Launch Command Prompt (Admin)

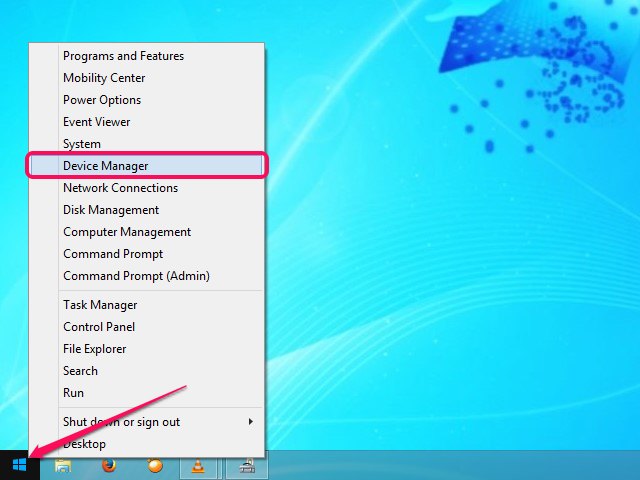coord(136,276)
